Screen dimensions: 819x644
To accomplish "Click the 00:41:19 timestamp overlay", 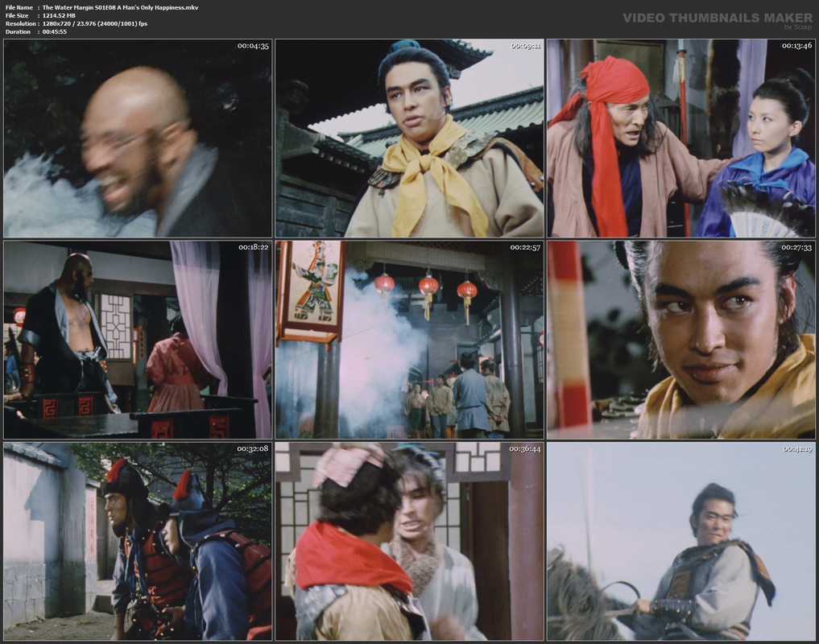I will [797, 448].
